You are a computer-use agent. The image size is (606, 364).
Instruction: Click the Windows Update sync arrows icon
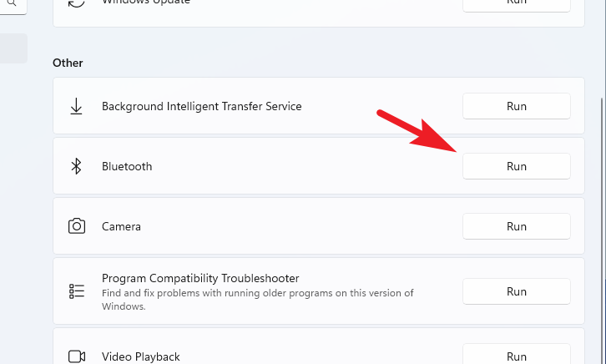76,3
